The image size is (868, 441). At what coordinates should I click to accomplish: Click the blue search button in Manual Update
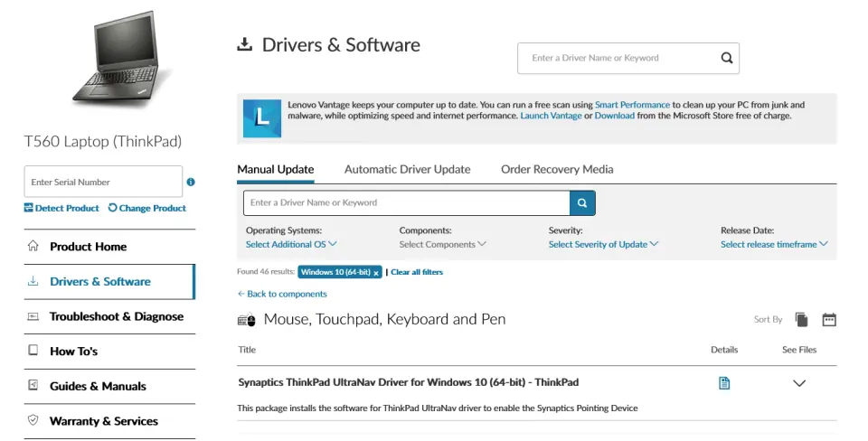(x=582, y=203)
